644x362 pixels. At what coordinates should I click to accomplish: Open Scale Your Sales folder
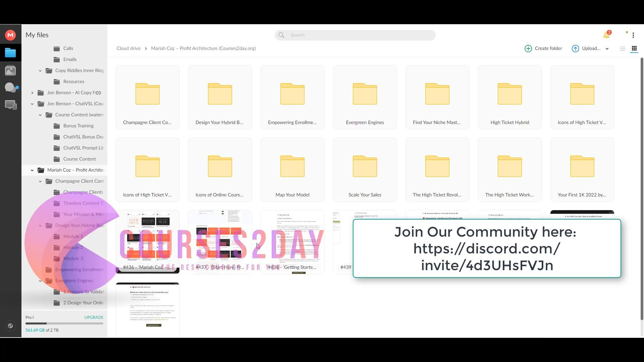[365, 170]
